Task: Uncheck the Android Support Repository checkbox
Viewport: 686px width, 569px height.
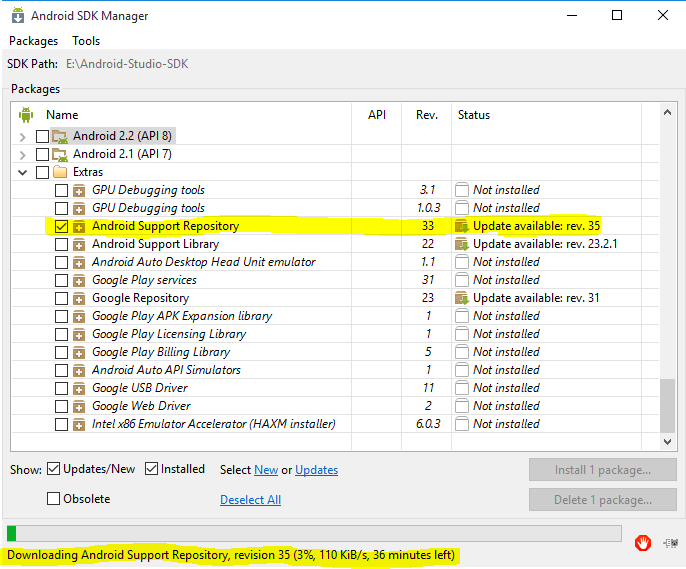Action: point(61,227)
